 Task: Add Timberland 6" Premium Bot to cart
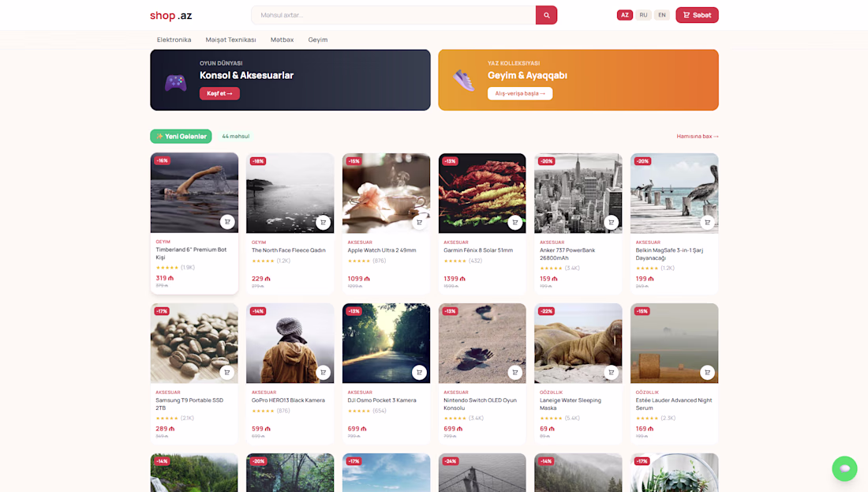point(227,222)
